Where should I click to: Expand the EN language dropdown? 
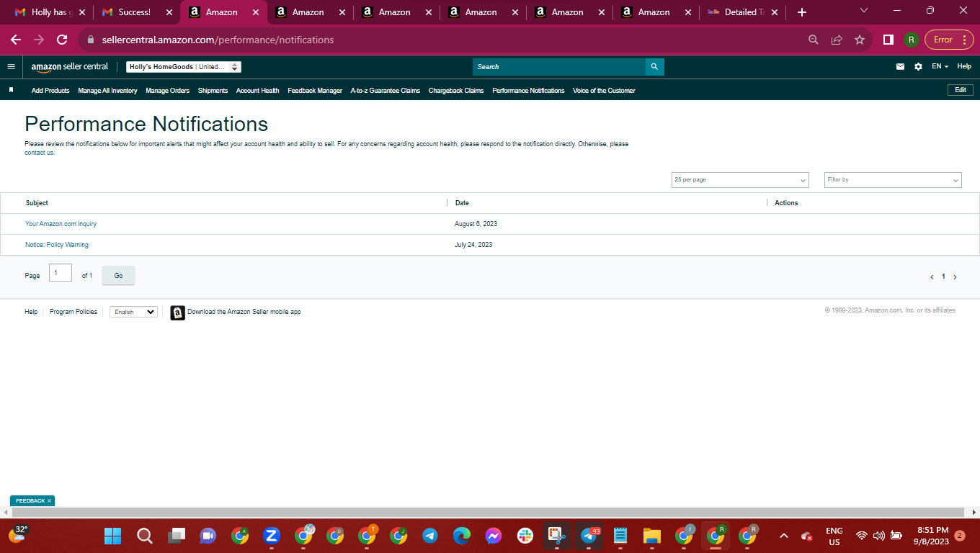(x=940, y=66)
